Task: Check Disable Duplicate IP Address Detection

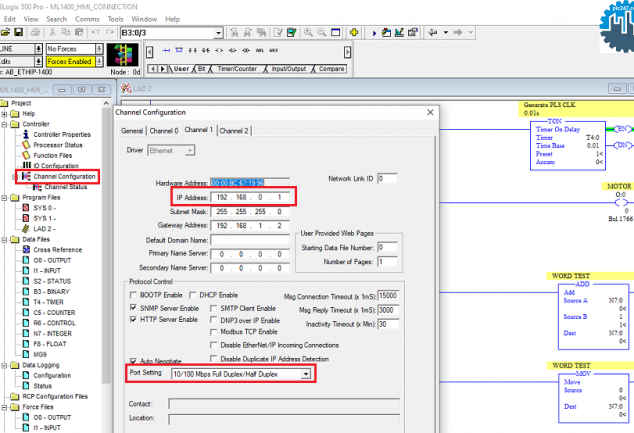Action: [213, 359]
